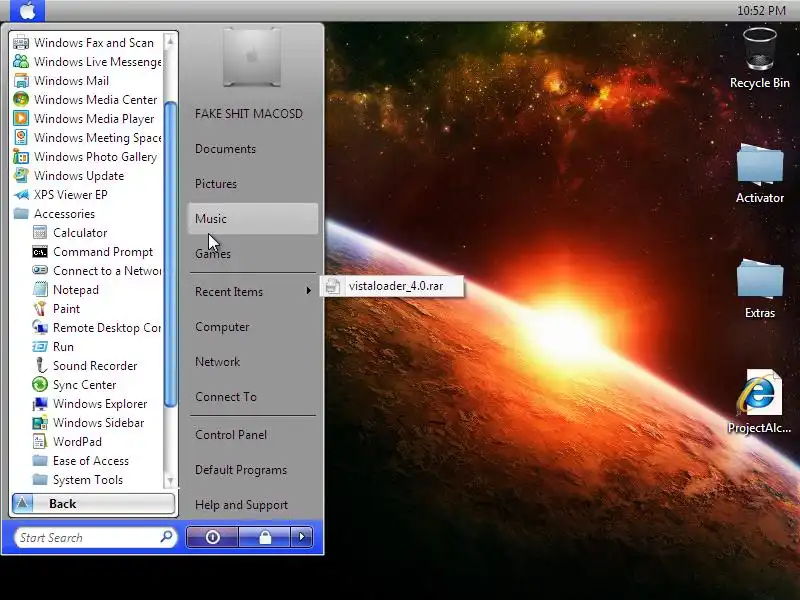Click the power sleep button
Viewport: 800px width, 600px height.
tap(213, 537)
